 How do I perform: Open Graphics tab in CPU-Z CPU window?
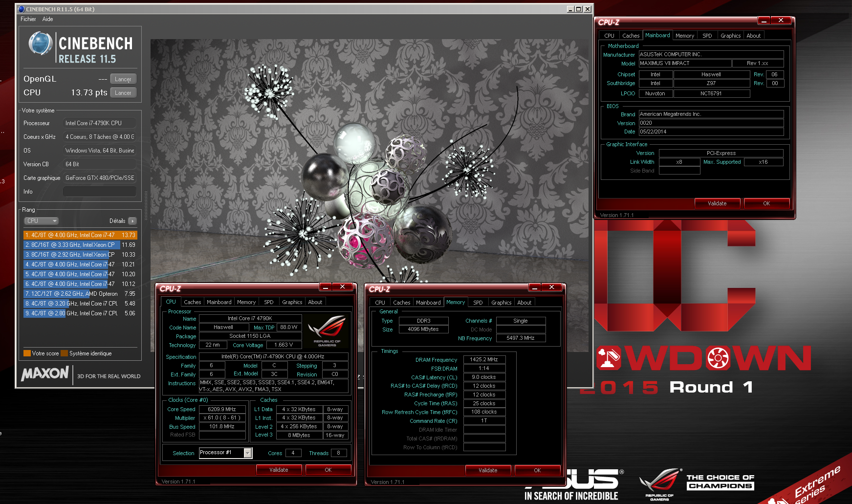point(292,302)
